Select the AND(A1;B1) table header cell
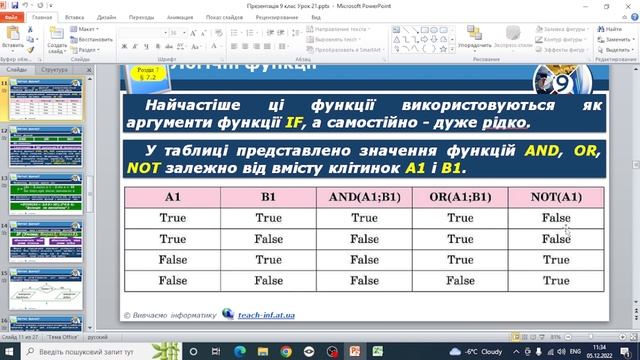This screenshot has height=360, width=640. [x=364, y=197]
